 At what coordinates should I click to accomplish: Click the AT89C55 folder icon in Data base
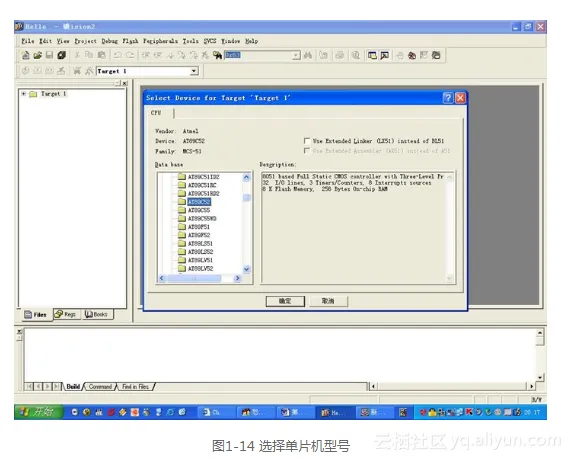[x=182, y=210]
